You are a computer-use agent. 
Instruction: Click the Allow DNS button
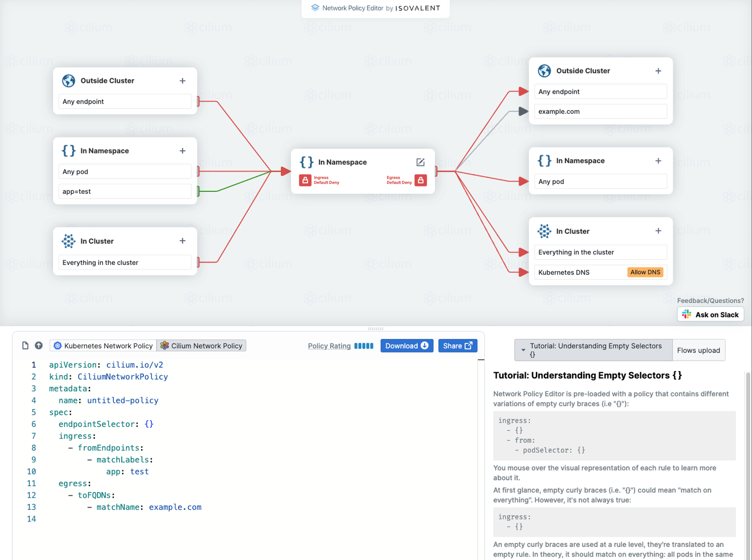coord(645,272)
